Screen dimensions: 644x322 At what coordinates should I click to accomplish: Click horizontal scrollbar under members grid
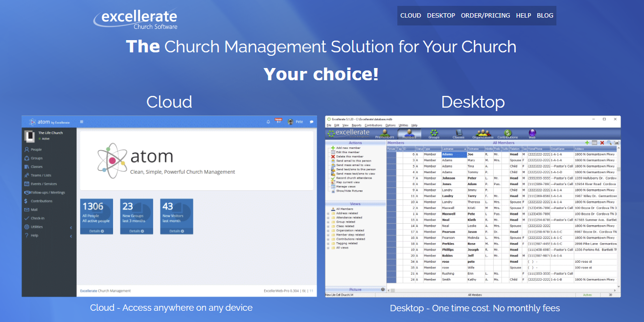coord(501,290)
